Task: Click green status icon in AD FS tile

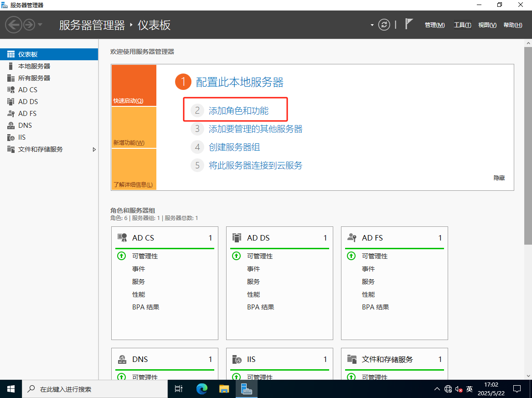Action: click(x=351, y=256)
